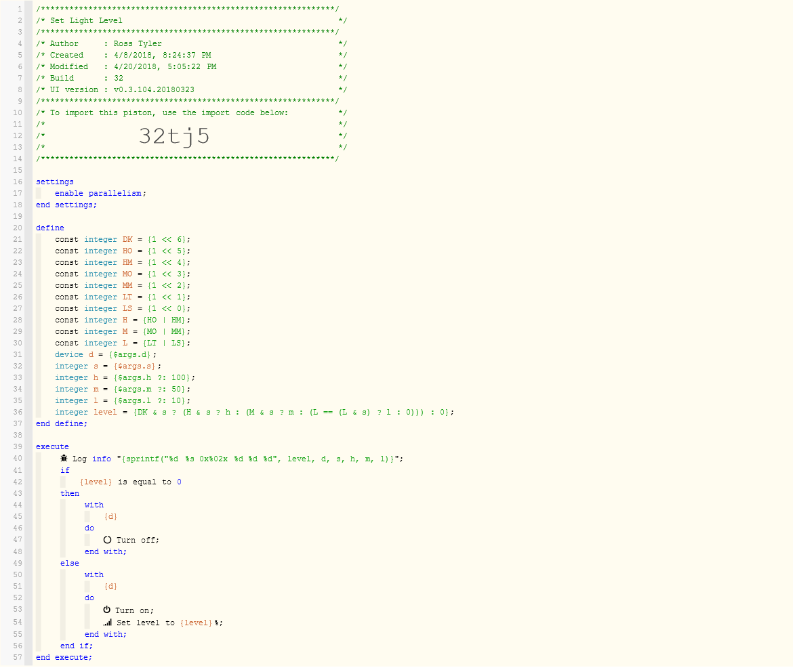Click 'integer l' variable with default 10
This screenshot has height=672, width=799.
click(123, 401)
